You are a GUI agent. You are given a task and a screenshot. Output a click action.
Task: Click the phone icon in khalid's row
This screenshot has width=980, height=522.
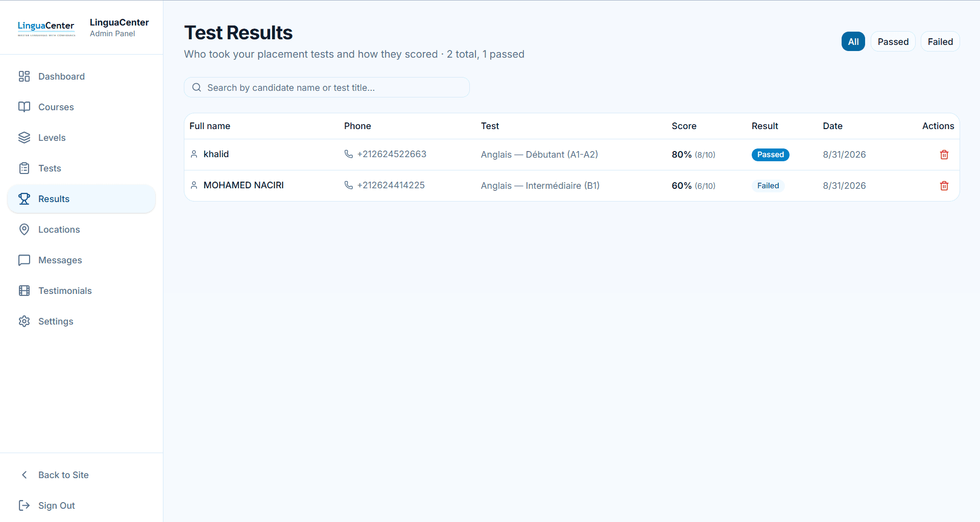tap(349, 154)
